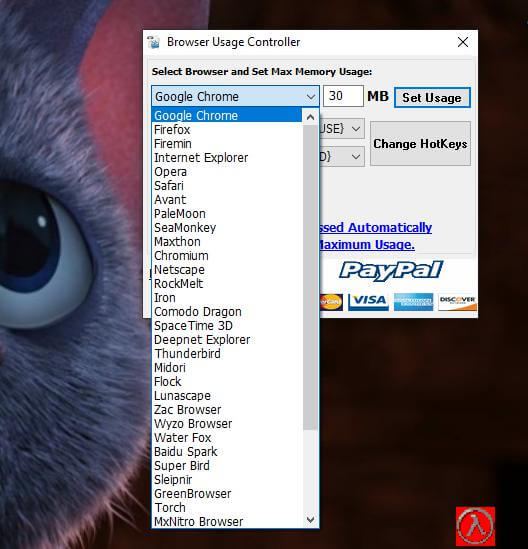Select Opera from the browser list

227,172
